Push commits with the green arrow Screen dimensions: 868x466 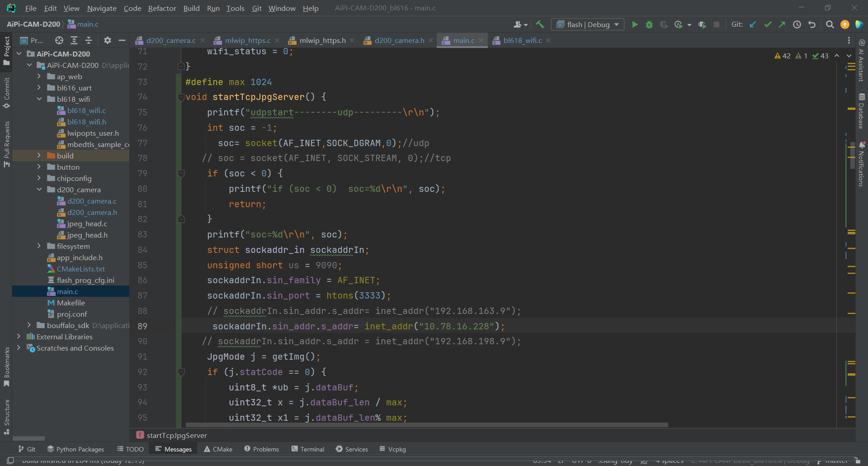[782, 24]
